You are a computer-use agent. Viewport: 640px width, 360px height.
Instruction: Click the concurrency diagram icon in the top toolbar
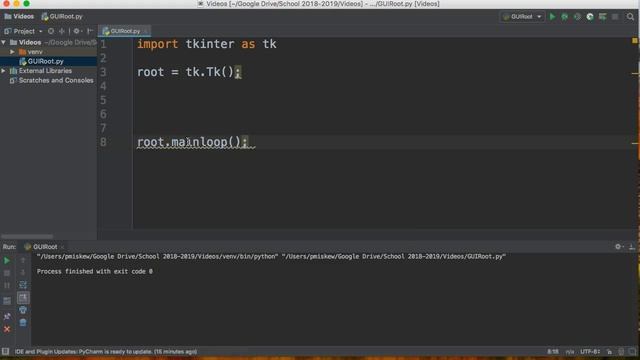click(602, 17)
